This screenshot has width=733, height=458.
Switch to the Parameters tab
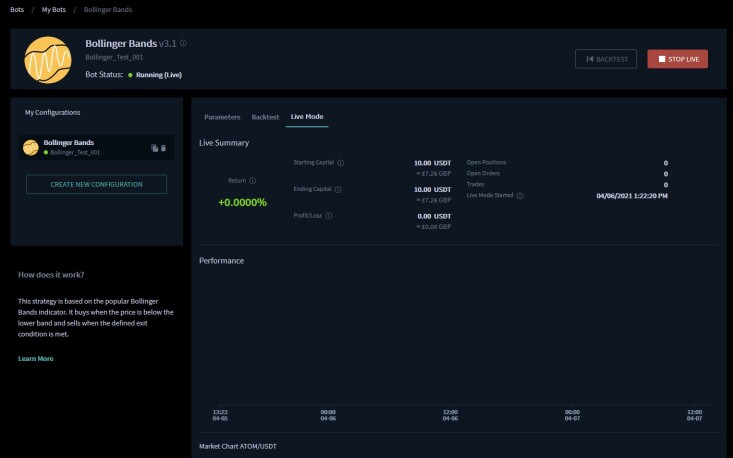pyautogui.click(x=222, y=117)
